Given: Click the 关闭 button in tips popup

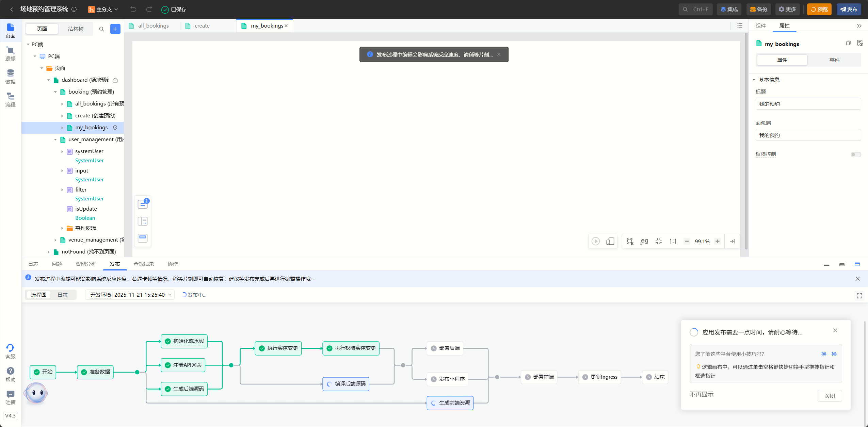Looking at the screenshot, I should pyautogui.click(x=829, y=396).
